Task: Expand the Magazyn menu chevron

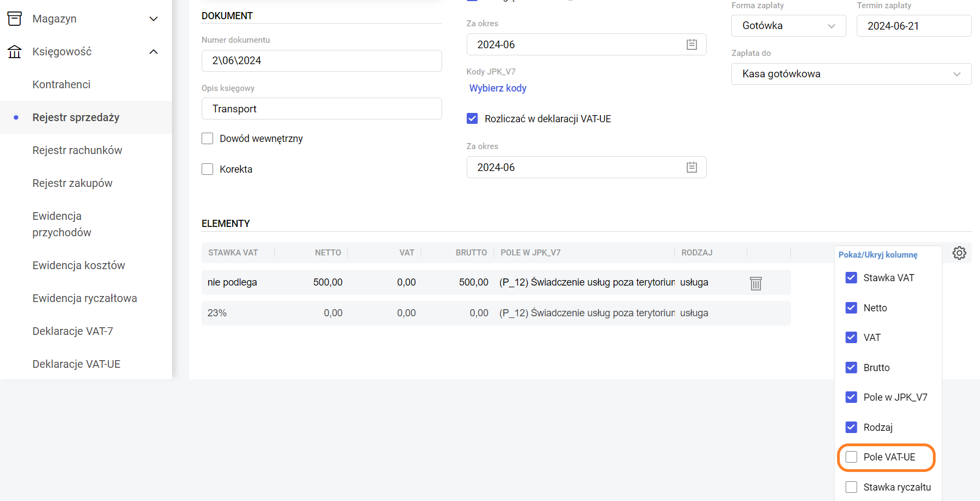Action: [x=154, y=19]
